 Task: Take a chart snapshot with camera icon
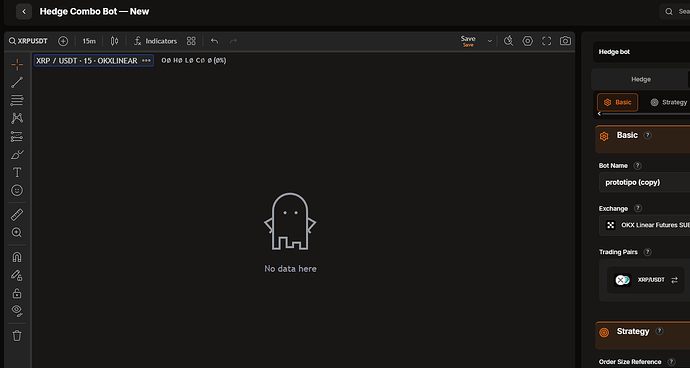[x=565, y=41]
